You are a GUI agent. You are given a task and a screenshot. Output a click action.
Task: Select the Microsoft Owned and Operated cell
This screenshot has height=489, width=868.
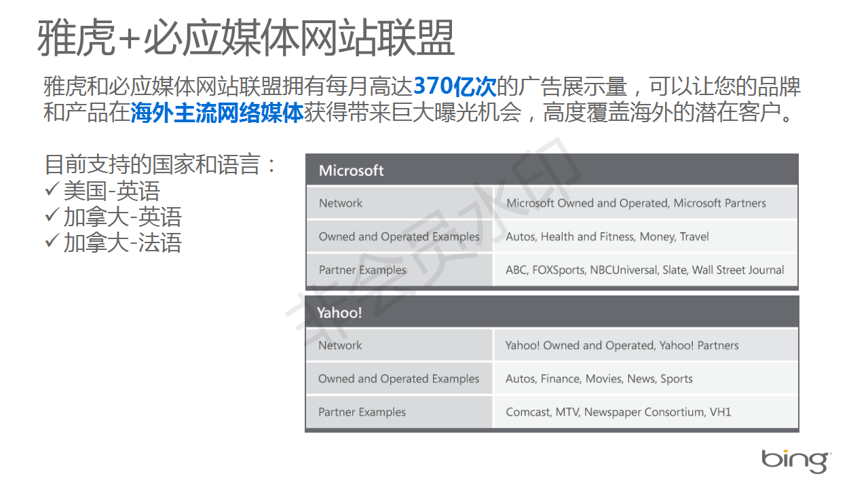636,203
